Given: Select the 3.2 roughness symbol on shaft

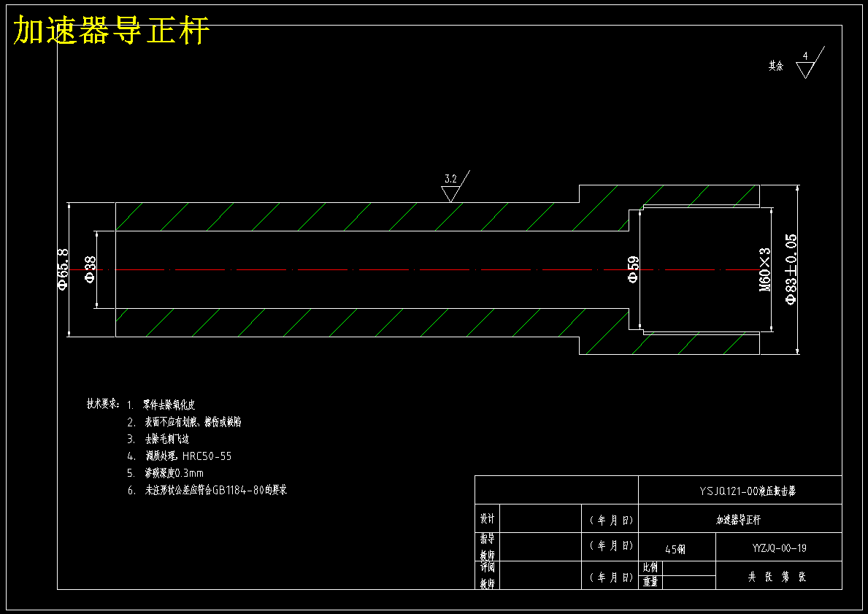Looking at the screenshot, I should pos(456,187).
